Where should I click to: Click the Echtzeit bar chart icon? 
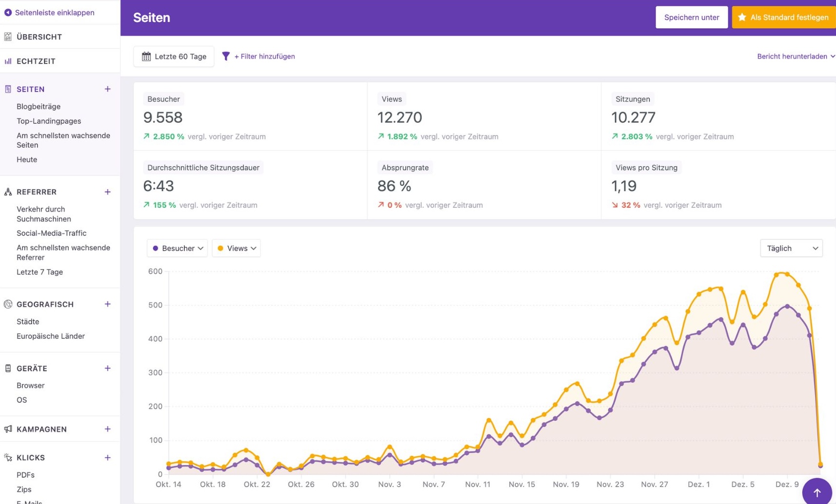click(8, 61)
